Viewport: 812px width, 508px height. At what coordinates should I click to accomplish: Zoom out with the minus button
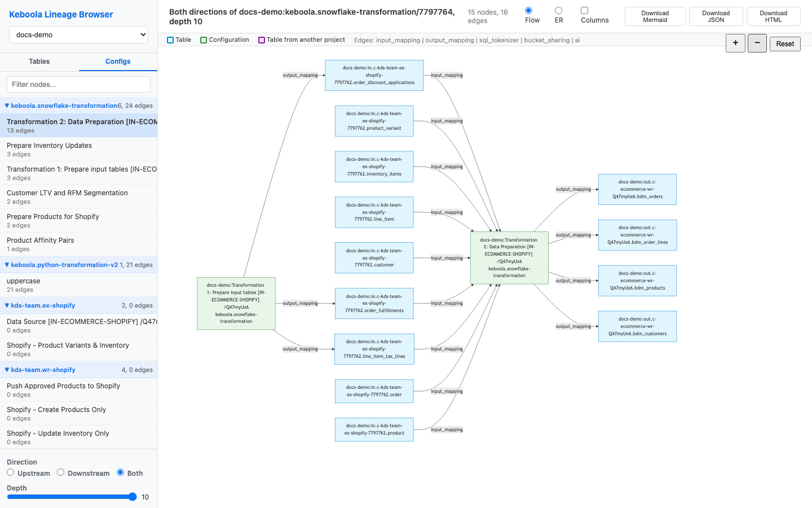coord(757,43)
